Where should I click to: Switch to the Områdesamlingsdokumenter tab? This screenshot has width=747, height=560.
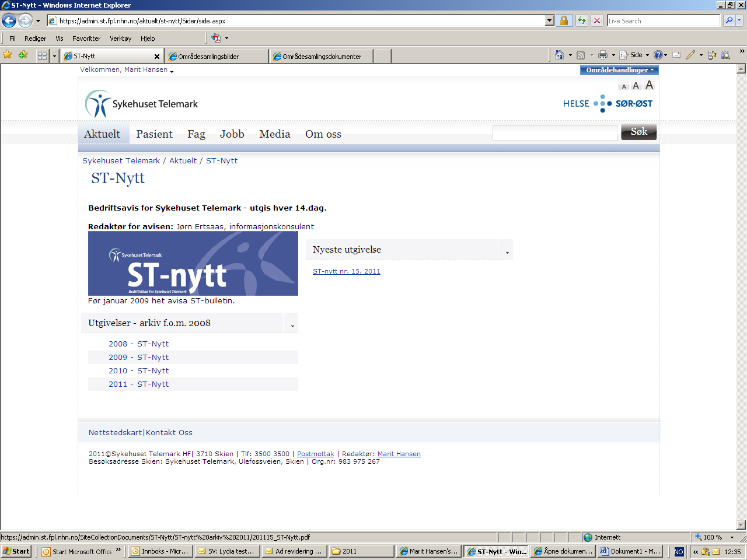point(322,56)
